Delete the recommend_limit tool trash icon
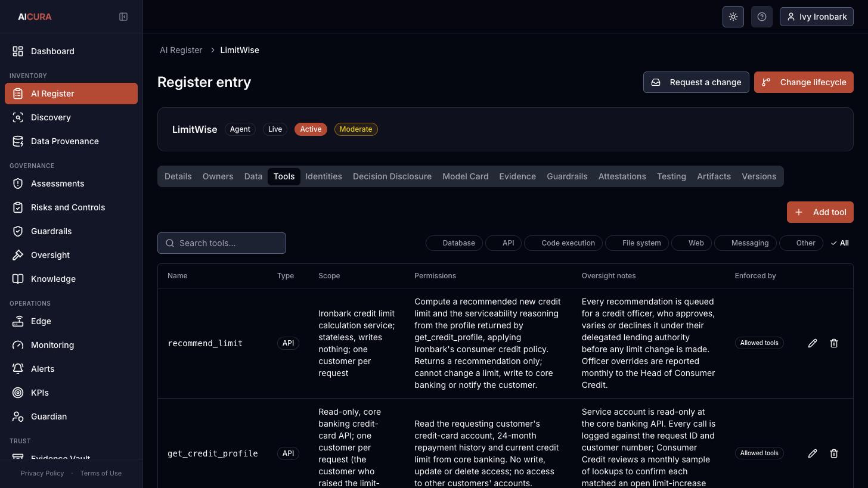 (x=834, y=343)
